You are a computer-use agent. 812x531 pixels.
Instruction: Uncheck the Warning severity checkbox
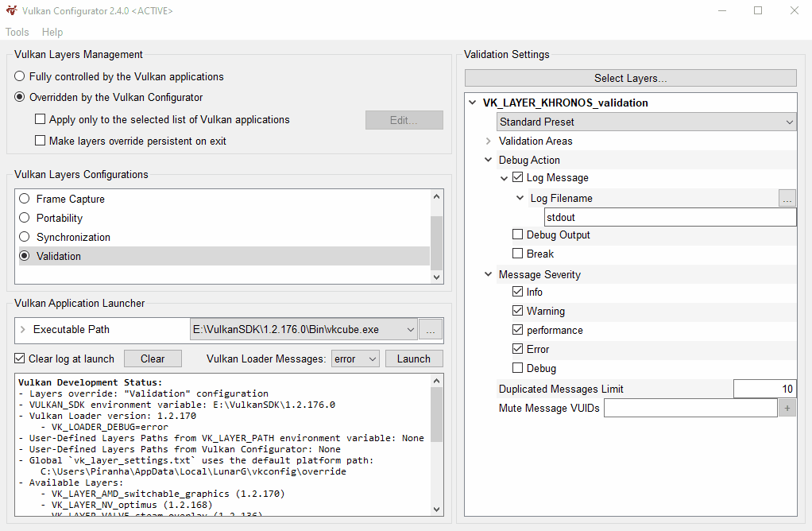click(x=517, y=311)
